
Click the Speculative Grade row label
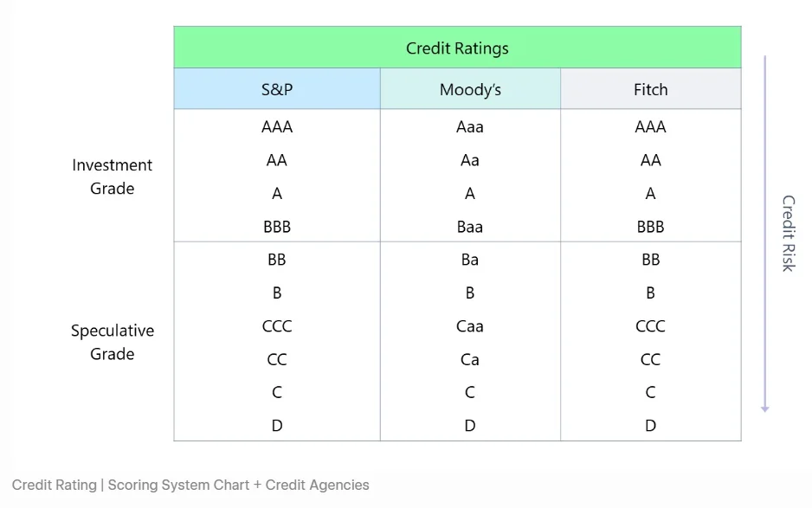click(x=112, y=342)
